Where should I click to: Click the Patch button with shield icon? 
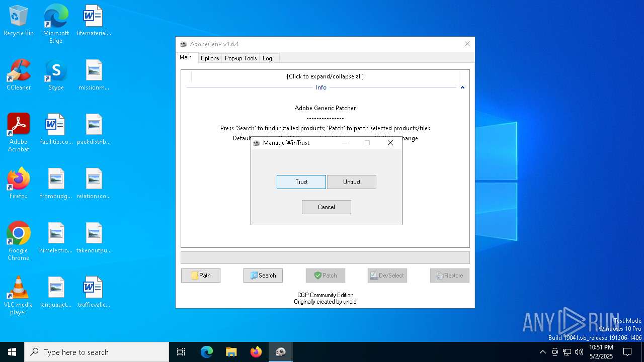[x=326, y=276]
